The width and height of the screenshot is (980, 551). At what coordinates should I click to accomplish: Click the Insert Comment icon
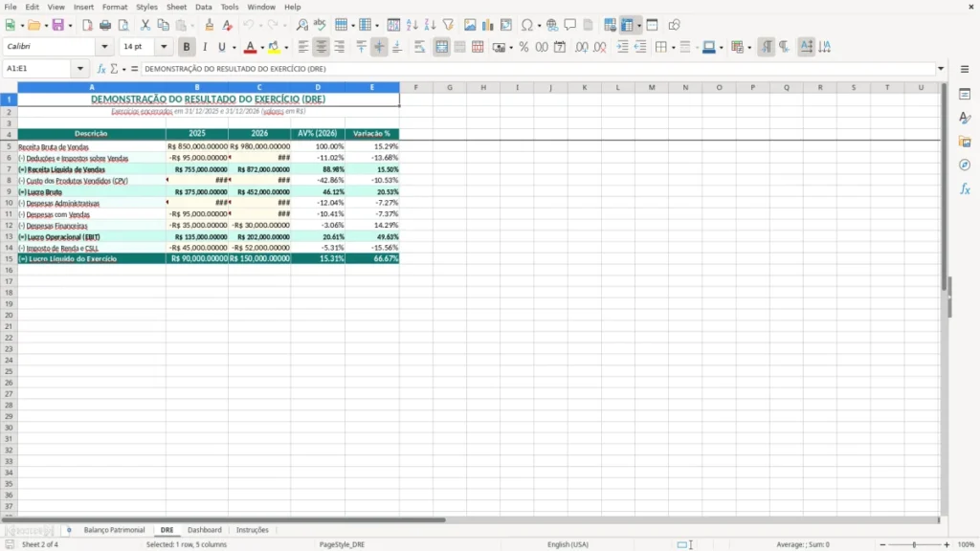coord(570,25)
